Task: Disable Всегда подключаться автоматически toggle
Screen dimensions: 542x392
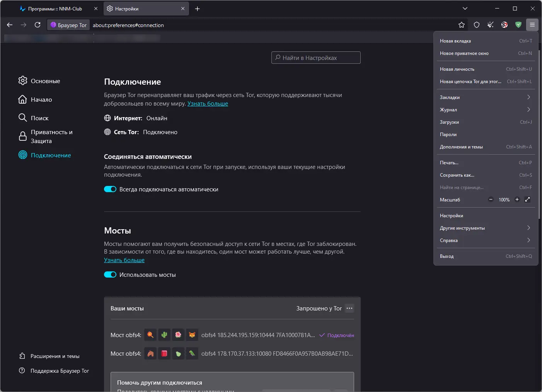Action: 110,189
